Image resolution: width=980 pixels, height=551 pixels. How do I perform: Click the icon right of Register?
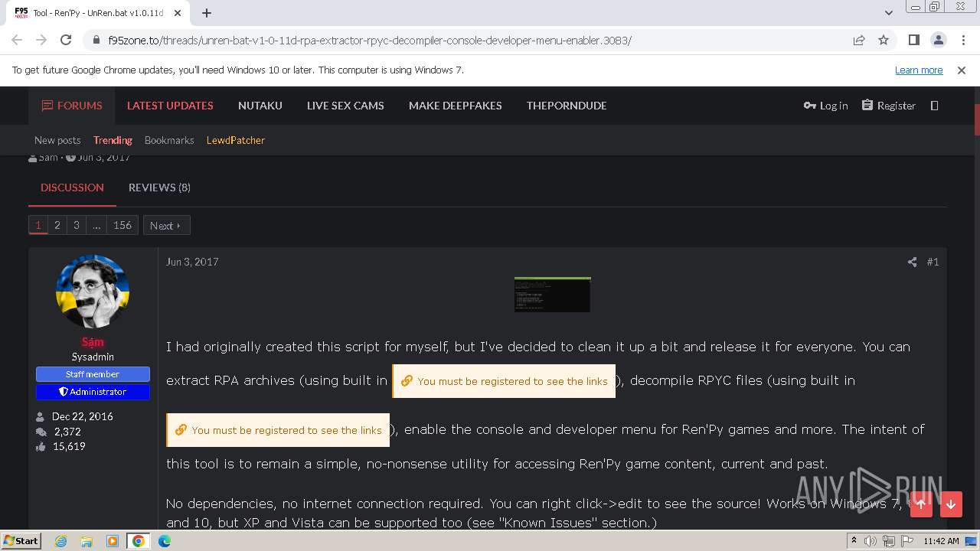934,106
